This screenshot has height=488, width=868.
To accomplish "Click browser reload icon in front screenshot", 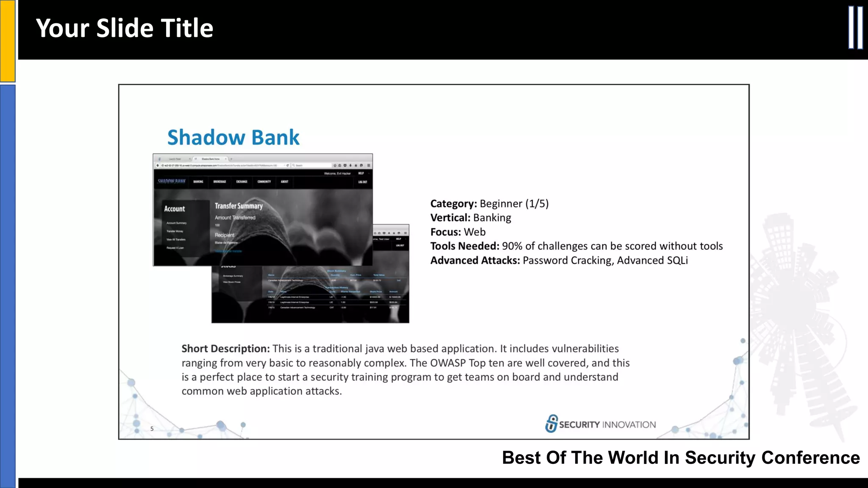I will coord(288,165).
